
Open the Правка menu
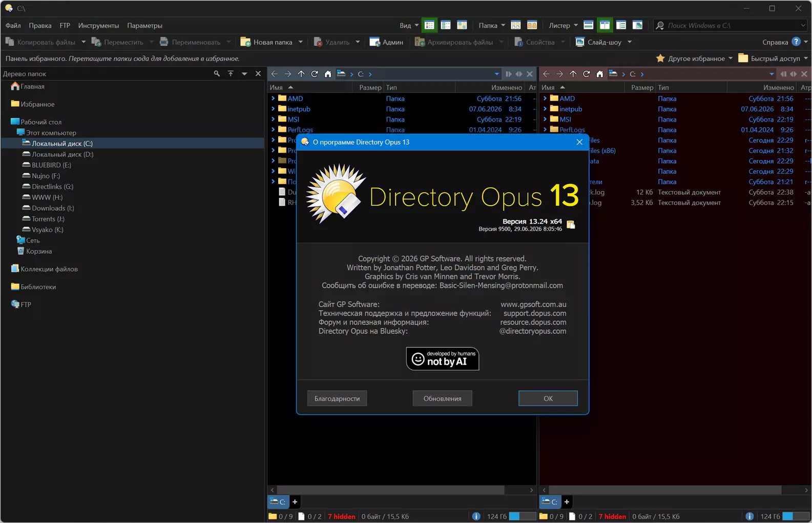[40, 25]
